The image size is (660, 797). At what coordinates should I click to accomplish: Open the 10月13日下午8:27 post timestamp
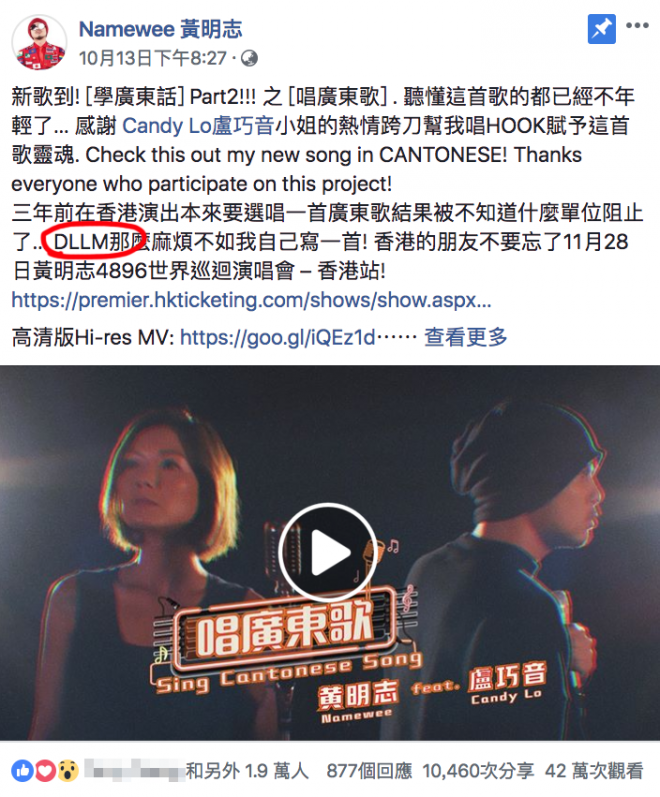(153, 58)
